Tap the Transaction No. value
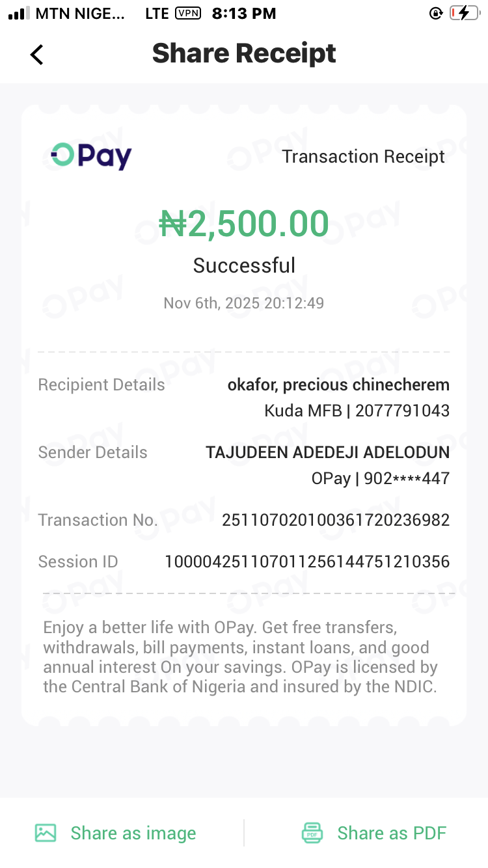488x868 pixels. point(336,520)
